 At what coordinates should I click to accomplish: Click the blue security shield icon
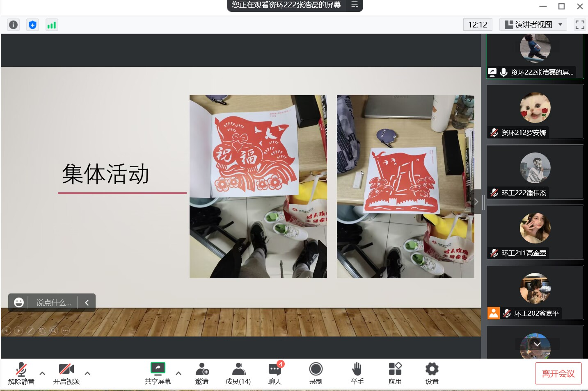pyautogui.click(x=32, y=25)
